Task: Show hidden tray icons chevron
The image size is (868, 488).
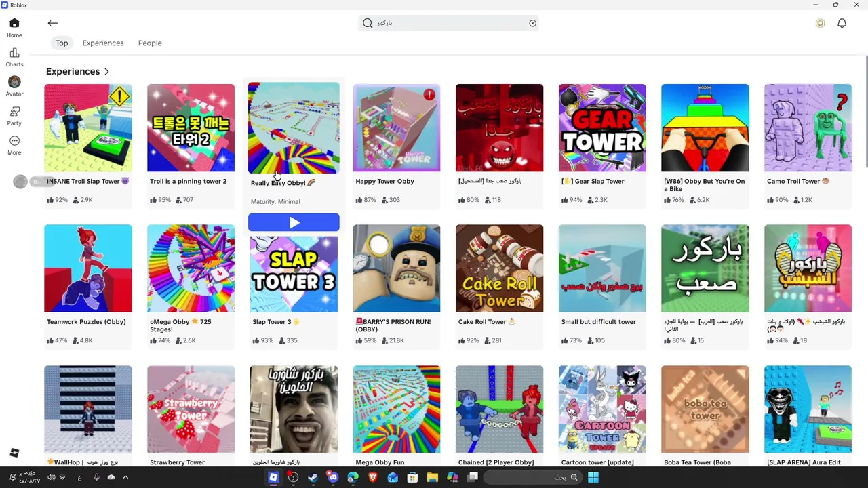Action: (125, 477)
